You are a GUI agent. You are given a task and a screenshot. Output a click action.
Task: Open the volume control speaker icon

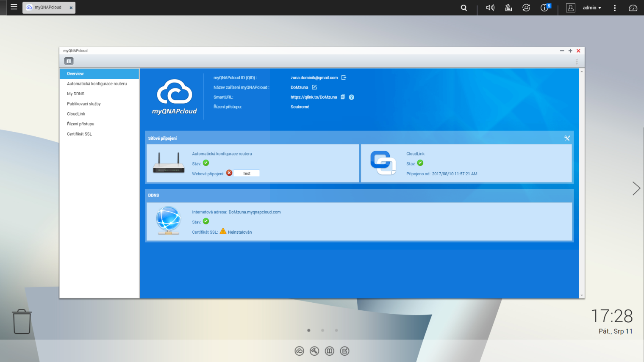pos(490,8)
